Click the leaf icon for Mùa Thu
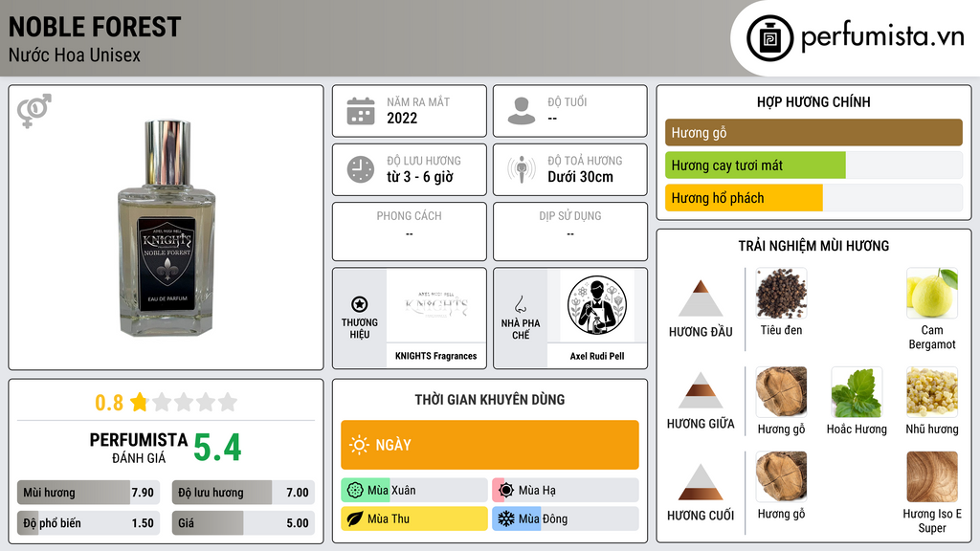This screenshot has width=980, height=551. tap(355, 518)
